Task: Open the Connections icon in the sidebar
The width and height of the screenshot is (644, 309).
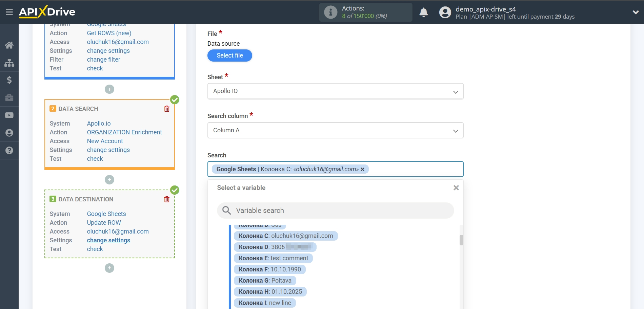Action: coord(9,63)
